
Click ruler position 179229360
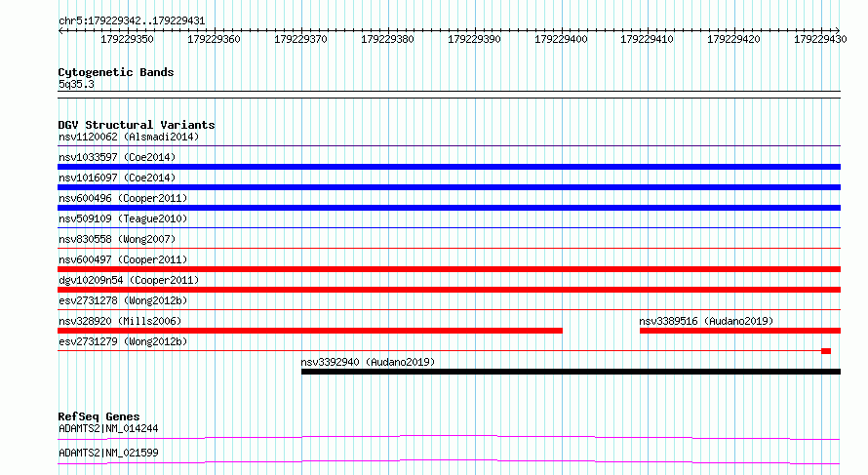coord(214,39)
